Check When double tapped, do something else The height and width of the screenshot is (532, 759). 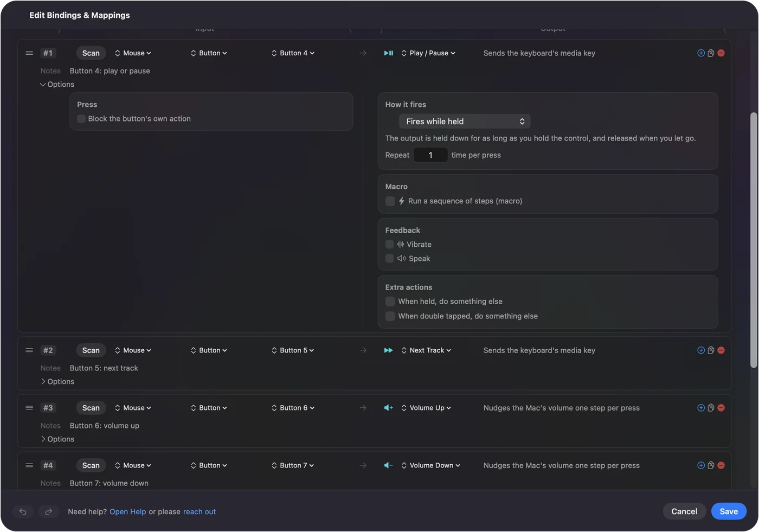[x=390, y=316]
